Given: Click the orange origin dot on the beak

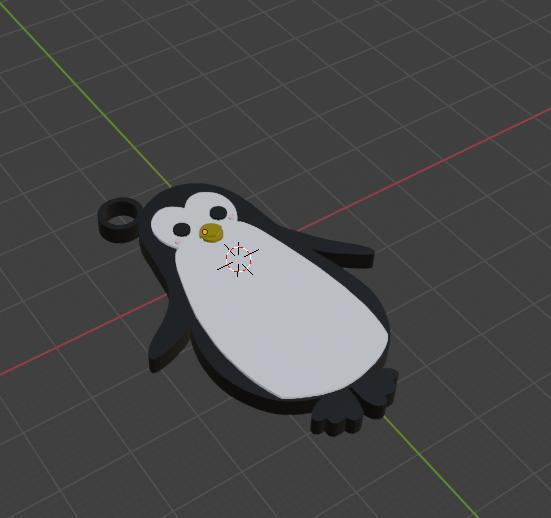Looking at the screenshot, I should pyautogui.click(x=205, y=232).
